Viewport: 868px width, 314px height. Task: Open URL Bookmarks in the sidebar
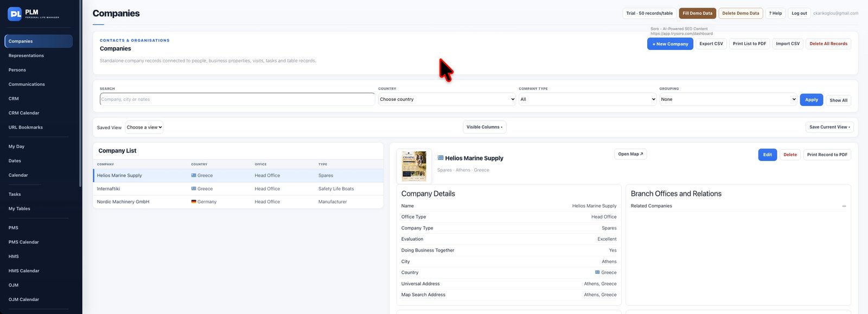[x=25, y=127]
